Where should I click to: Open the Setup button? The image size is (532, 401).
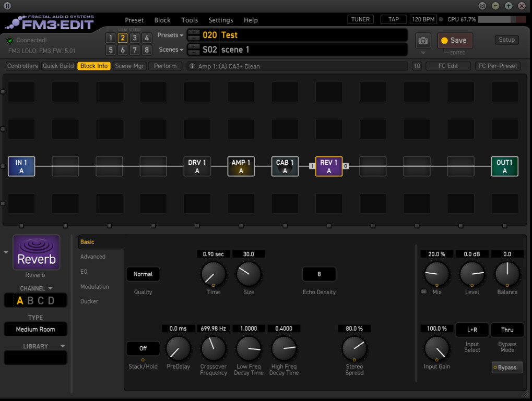pos(506,40)
